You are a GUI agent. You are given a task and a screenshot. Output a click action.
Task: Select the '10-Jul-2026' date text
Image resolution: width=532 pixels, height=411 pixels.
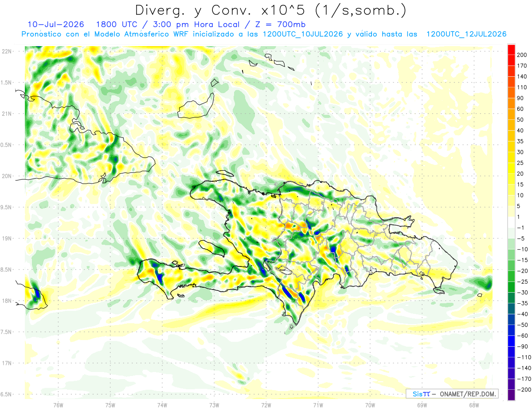55,24
